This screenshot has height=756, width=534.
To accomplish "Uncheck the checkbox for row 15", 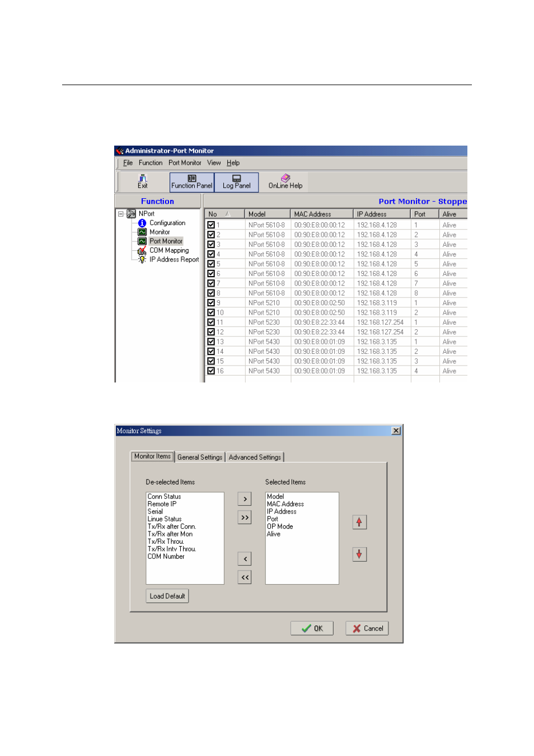I will (211, 361).
